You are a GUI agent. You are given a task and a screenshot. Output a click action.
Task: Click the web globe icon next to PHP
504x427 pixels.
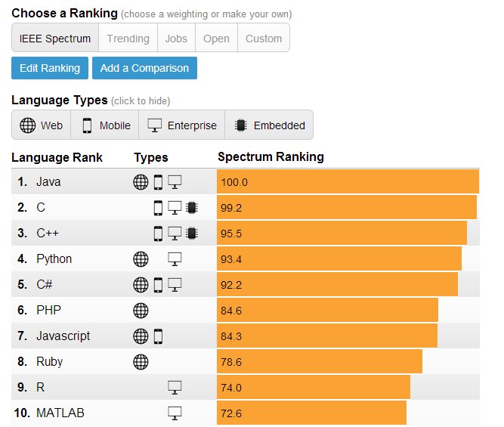pyautogui.click(x=141, y=311)
